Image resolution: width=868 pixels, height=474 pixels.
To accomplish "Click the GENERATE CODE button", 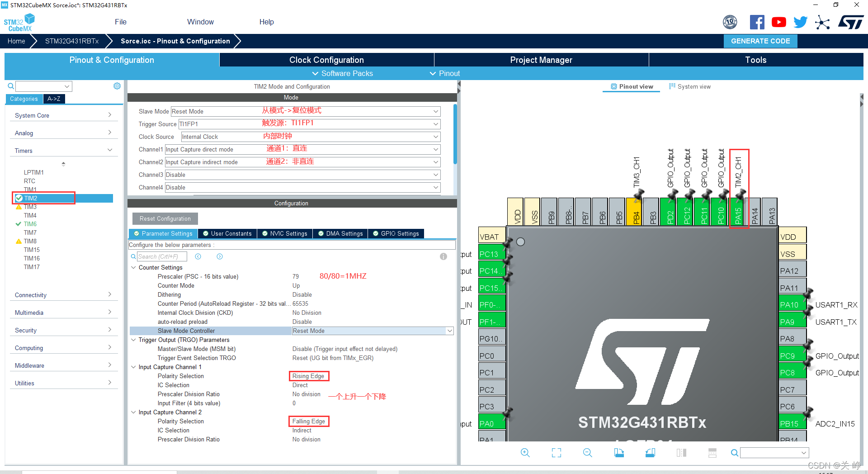I will (760, 41).
